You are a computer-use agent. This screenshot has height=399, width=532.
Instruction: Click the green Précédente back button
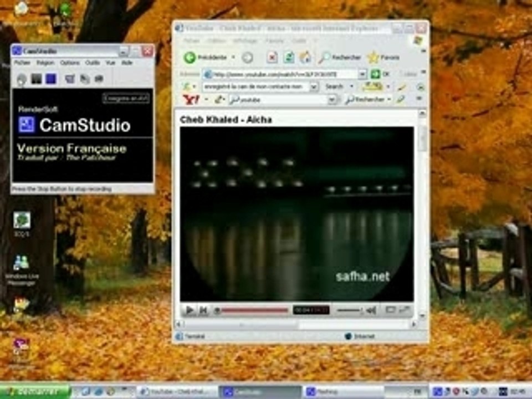pyautogui.click(x=205, y=57)
